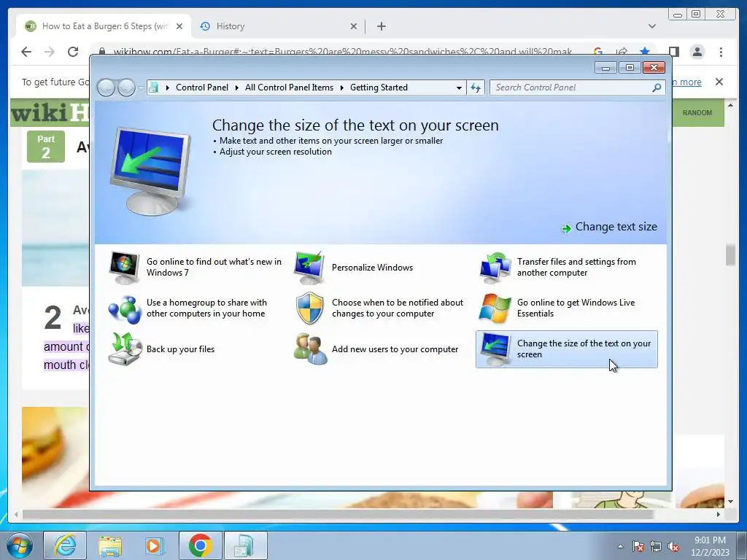
Task: Open the Chrome profile avatar
Action: click(x=697, y=52)
